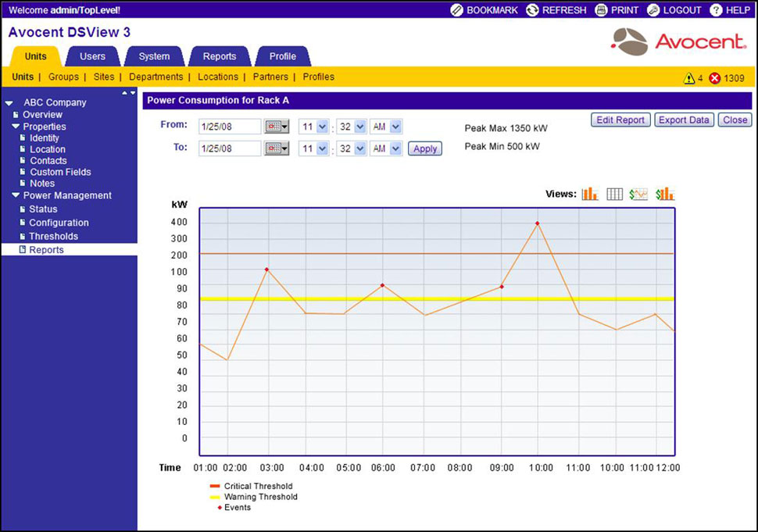Switch to table grid view icon
Screen dimensions: 758x532
tap(615, 194)
